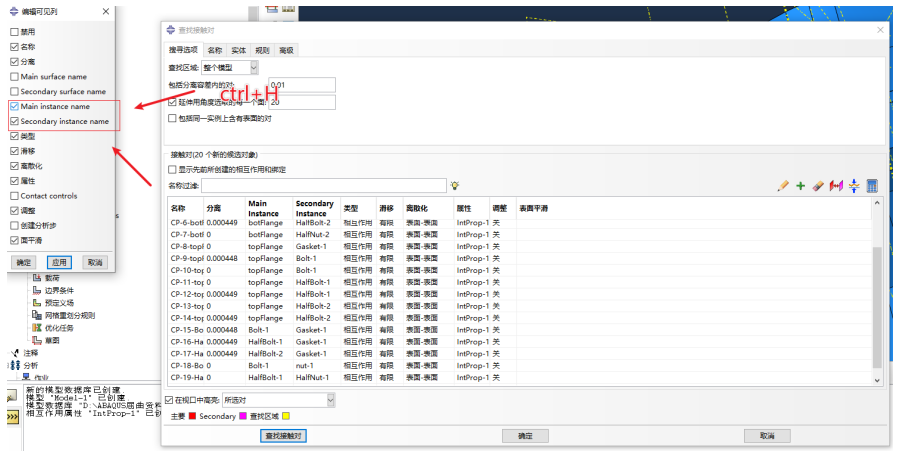Click 取消 in the 查找接触对 dialog
Image resolution: width=899 pixels, height=459 pixels.
click(x=767, y=436)
